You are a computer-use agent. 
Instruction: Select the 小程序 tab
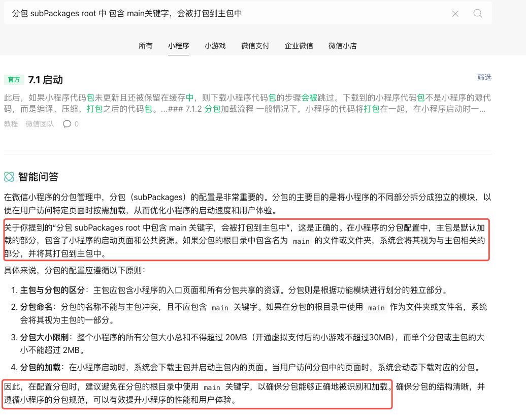[x=179, y=46]
